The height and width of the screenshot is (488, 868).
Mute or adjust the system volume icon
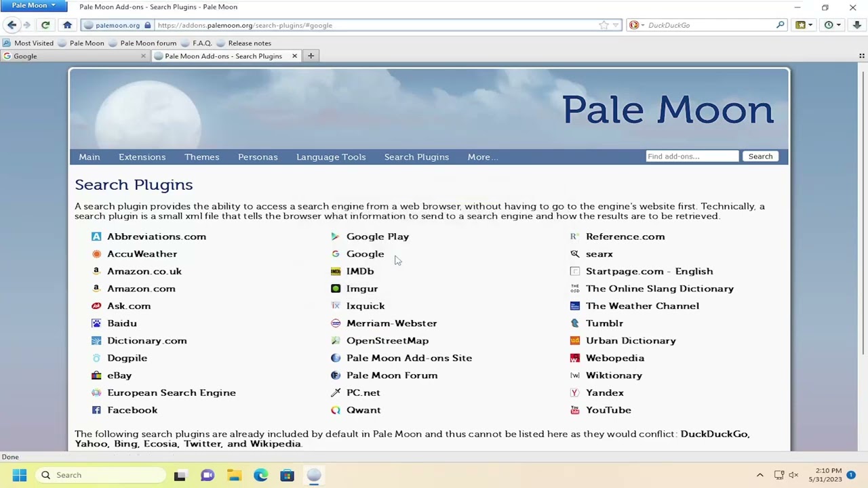pyautogui.click(x=793, y=475)
